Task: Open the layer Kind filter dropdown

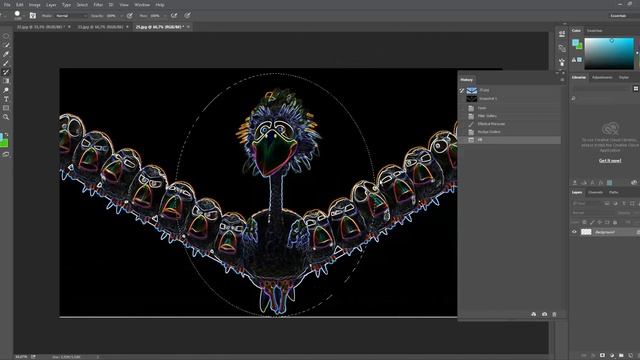Action: tap(587, 203)
